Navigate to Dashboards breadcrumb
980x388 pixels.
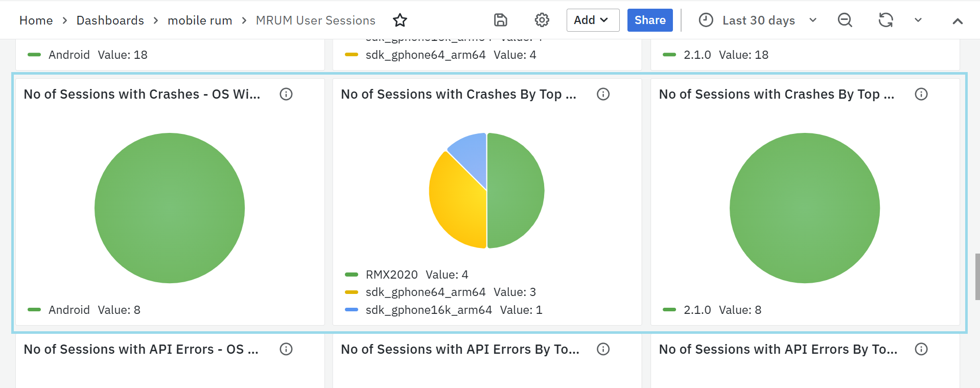[x=110, y=20]
